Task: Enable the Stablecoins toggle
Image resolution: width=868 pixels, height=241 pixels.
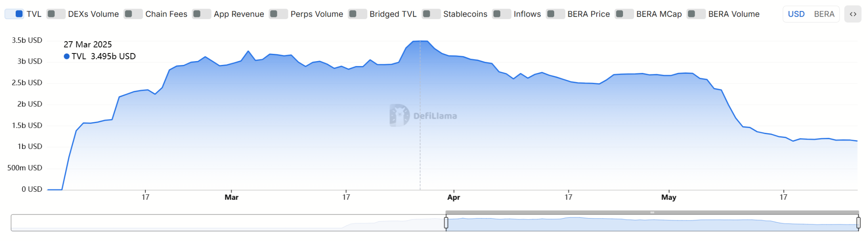Action: 431,14
